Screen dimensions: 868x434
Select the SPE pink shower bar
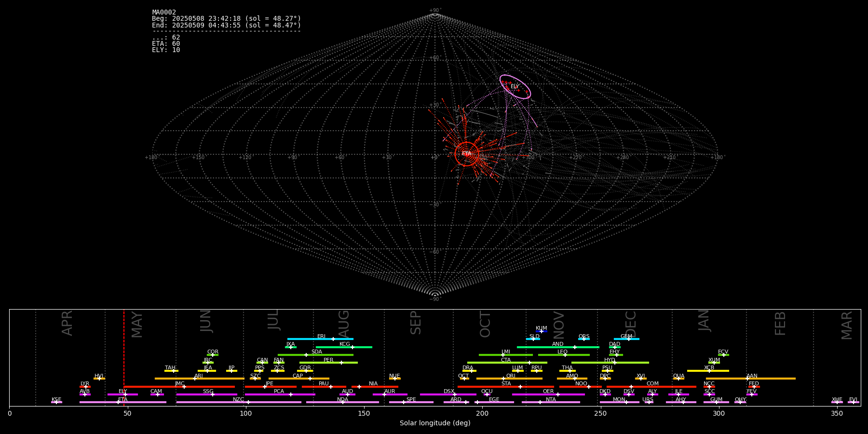coord(411,402)
